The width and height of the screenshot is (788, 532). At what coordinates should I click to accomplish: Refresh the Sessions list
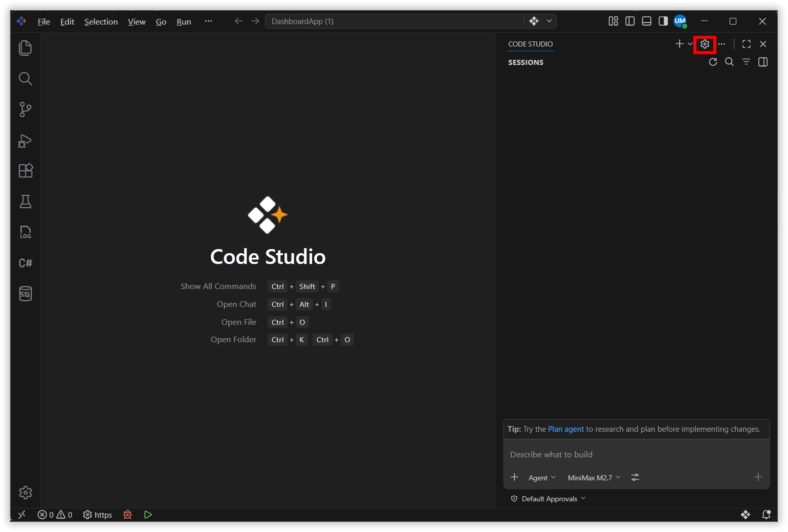coord(713,62)
